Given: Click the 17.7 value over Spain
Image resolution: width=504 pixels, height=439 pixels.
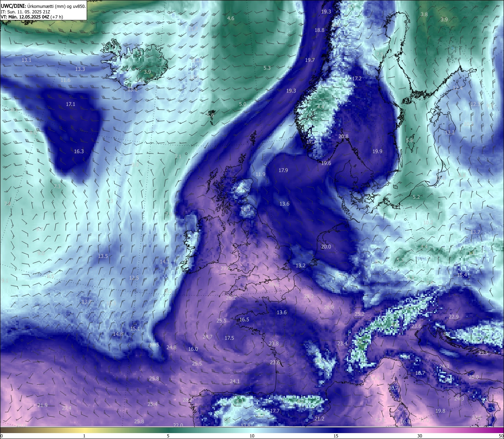Looking at the screenshot, I should [275, 411].
